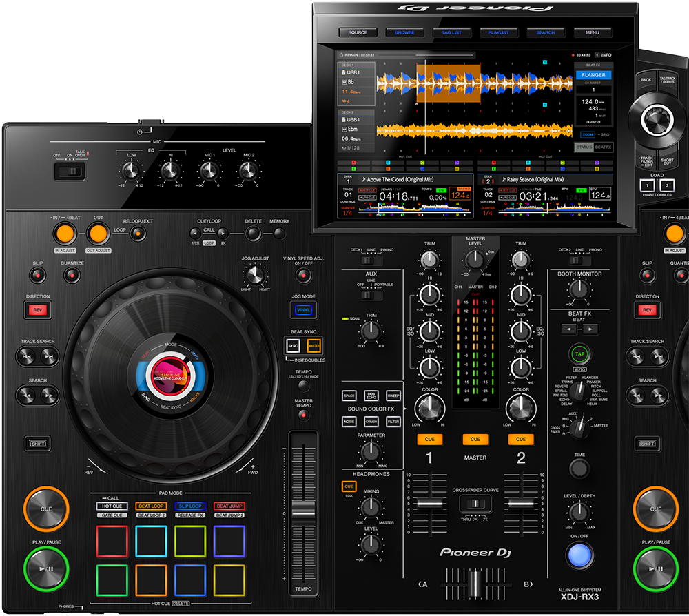
Task: Toggle the left deck VINYL jog mode
Action: pyautogui.click(x=302, y=310)
